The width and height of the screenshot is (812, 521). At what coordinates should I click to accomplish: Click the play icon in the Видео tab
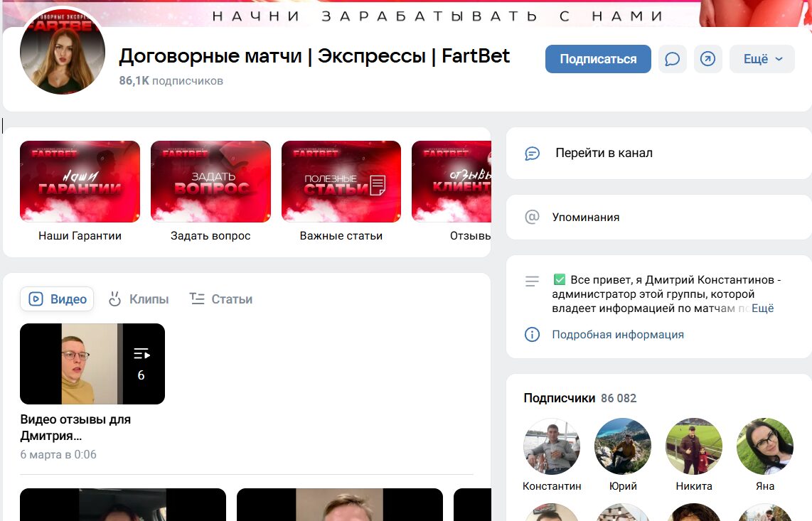[x=36, y=299]
